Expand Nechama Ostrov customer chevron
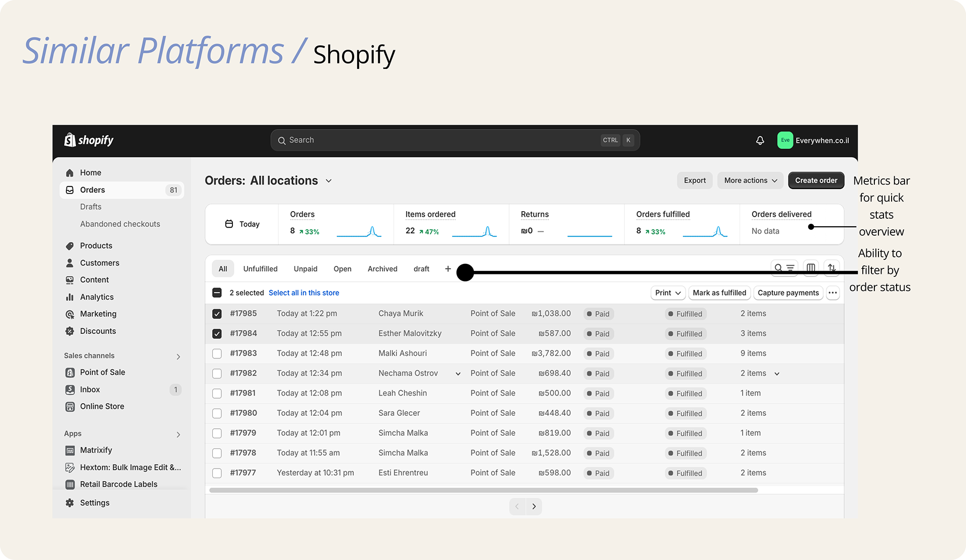 pos(458,374)
